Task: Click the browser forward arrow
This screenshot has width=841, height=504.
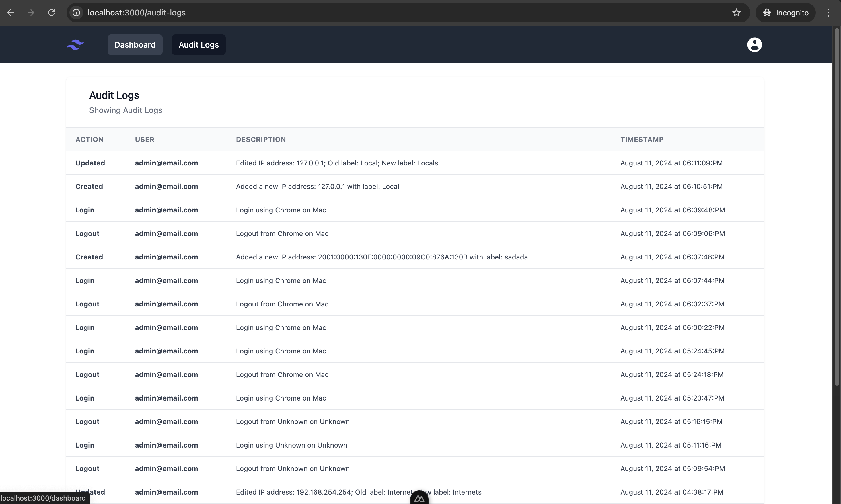Action: coord(31,13)
